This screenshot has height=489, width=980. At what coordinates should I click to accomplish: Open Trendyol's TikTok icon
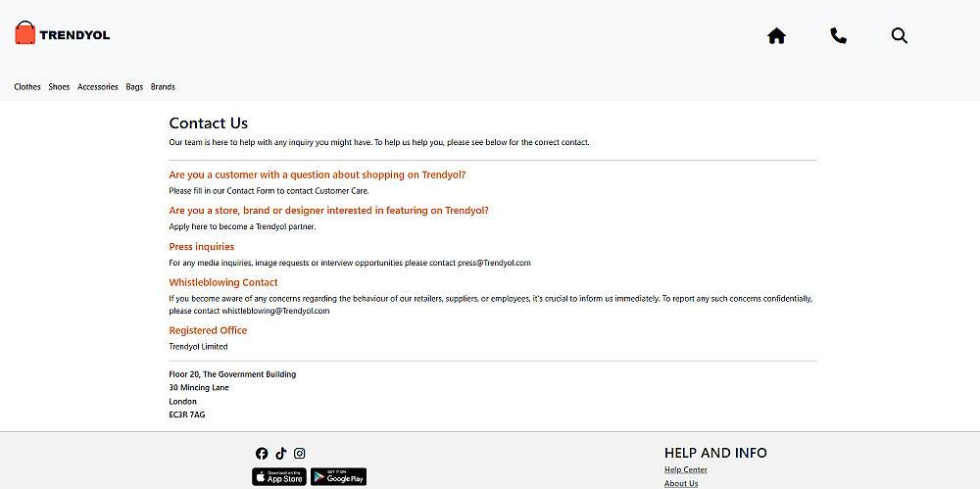(281, 454)
